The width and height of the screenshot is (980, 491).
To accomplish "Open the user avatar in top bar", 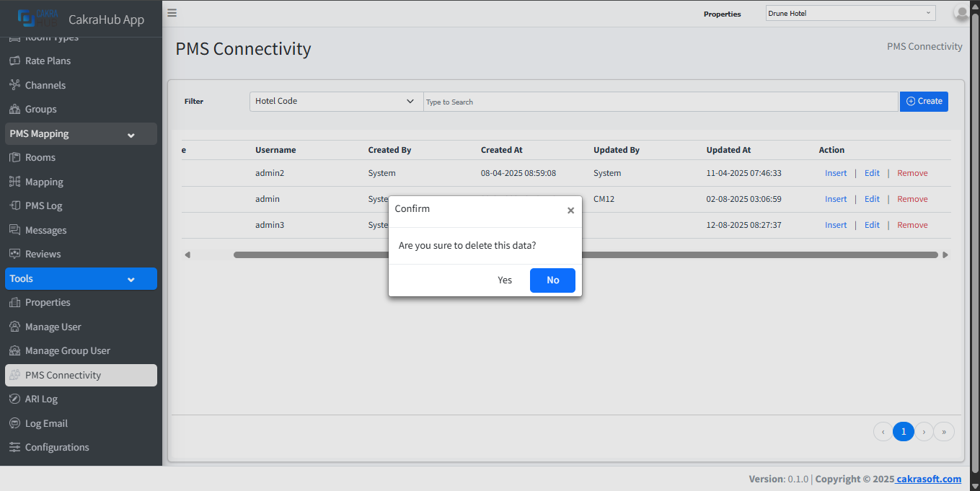I will tap(961, 12).
